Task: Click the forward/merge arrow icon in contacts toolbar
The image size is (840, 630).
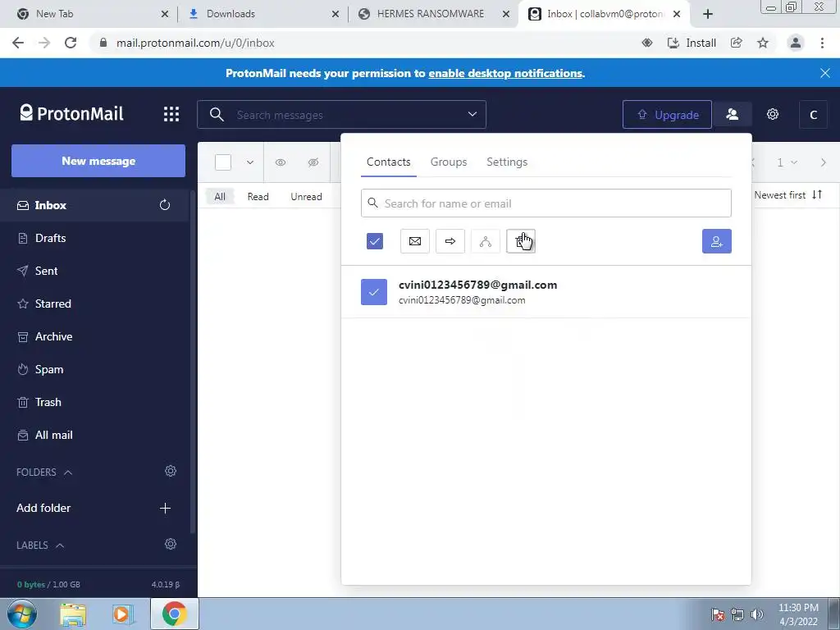Action: (x=450, y=241)
